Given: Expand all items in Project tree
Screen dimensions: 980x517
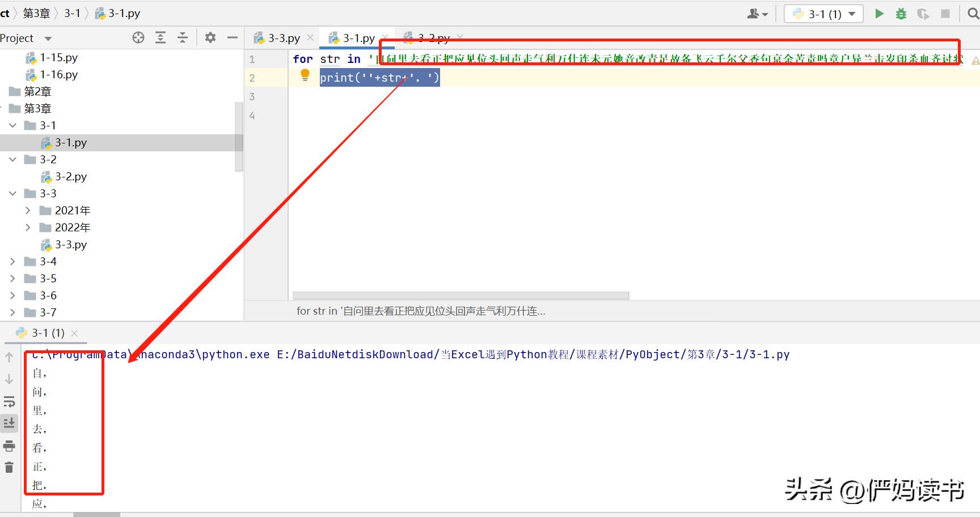Looking at the screenshot, I should [160, 38].
